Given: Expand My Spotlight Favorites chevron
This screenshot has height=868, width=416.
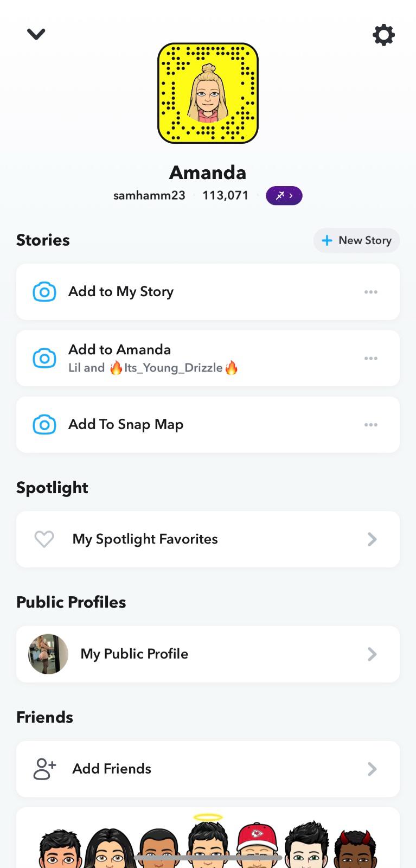Looking at the screenshot, I should tap(372, 539).
